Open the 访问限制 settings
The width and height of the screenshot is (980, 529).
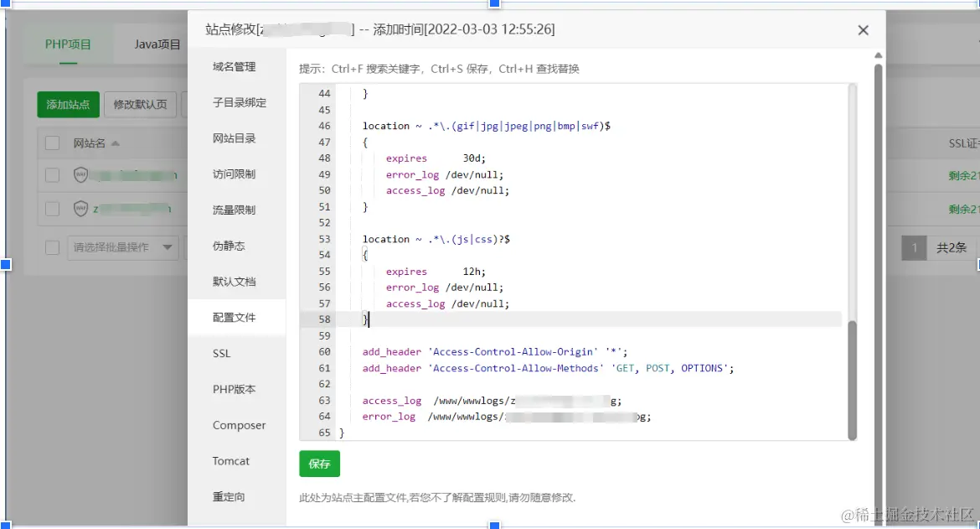[x=234, y=174]
